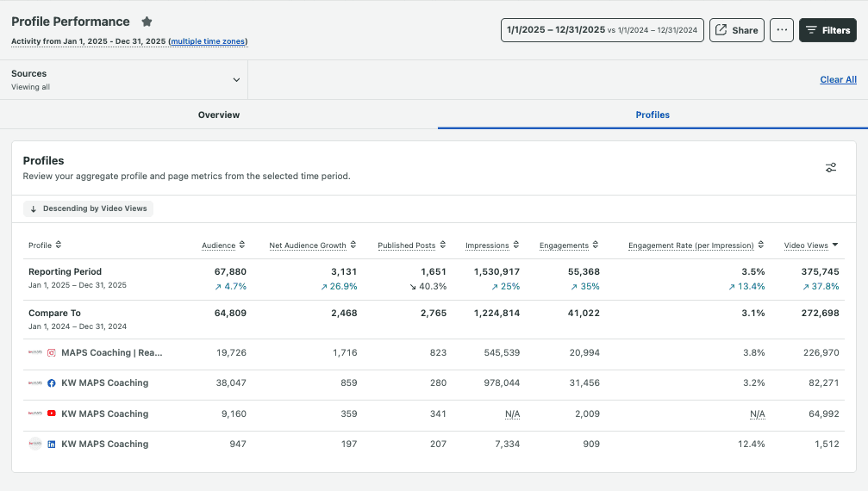This screenshot has height=491, width=868.
Task: Click the YouTube icon for KW MAPS Coaching
Action: point(52,413)
